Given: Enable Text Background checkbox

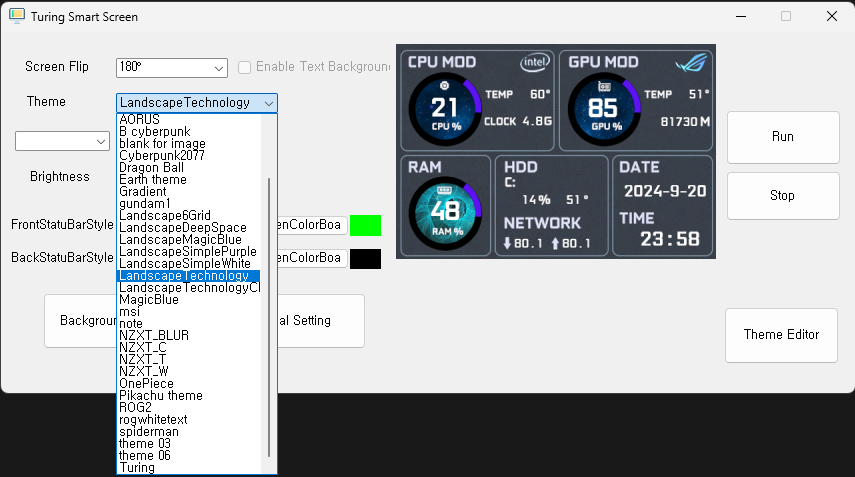Looking at the screenshot, I should click(244, 67).
